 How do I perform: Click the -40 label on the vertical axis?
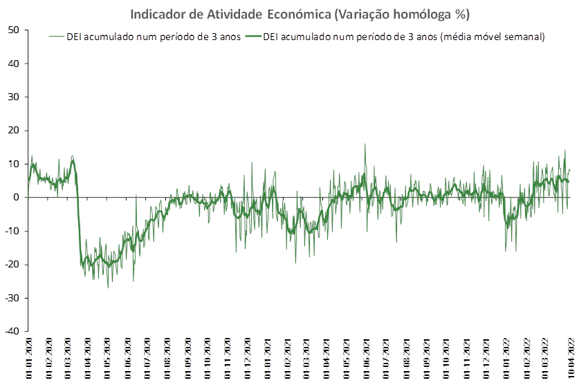(12, 331)
